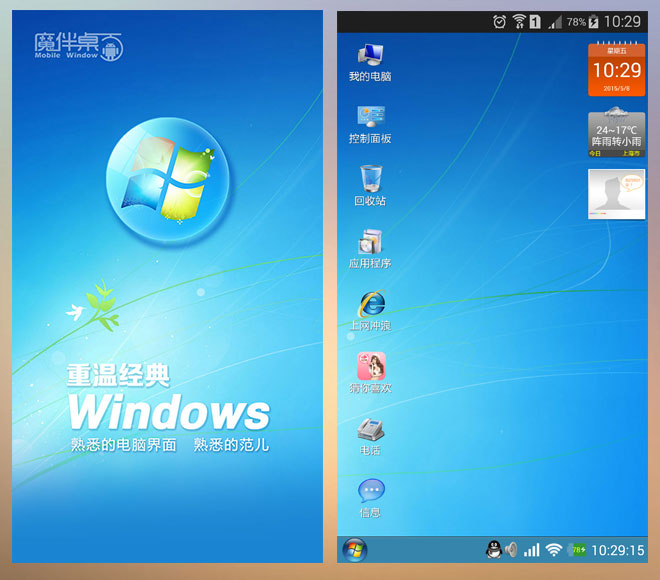
Task: Open the weather widget showing 24~17℃
Action: [616, 132]
